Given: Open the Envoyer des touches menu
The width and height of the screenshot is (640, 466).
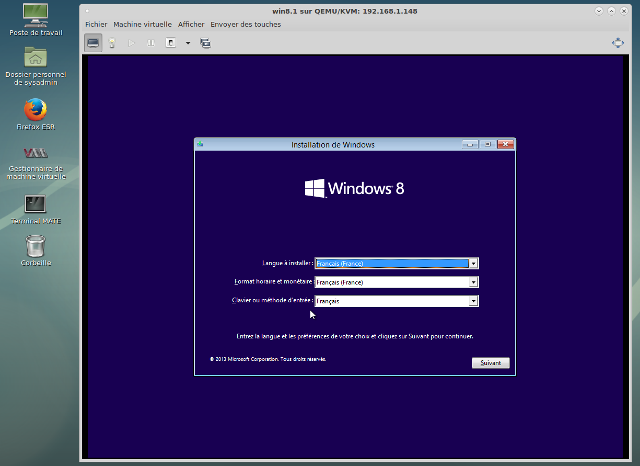Looking at the screenshot, I should [x=246, y=24].
